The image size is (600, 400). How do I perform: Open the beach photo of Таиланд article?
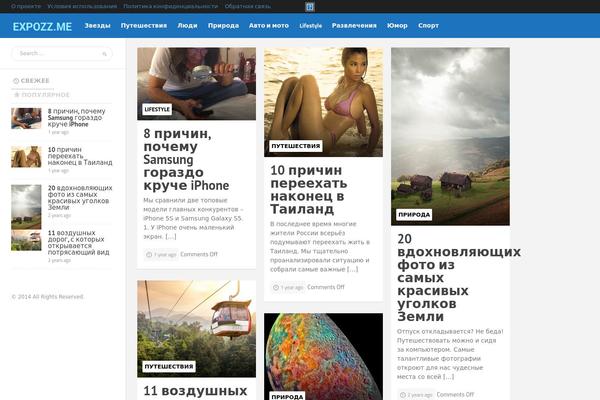tap(323, 102)
